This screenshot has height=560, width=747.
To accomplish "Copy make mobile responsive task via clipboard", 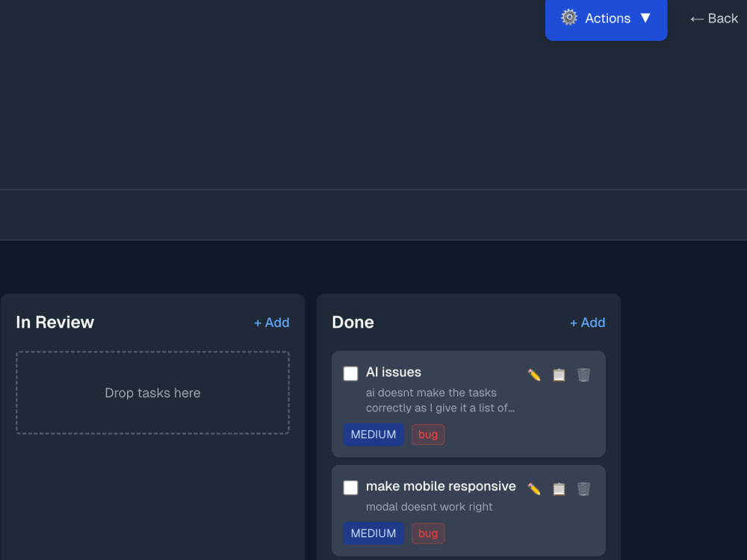I will pos(559,489).
